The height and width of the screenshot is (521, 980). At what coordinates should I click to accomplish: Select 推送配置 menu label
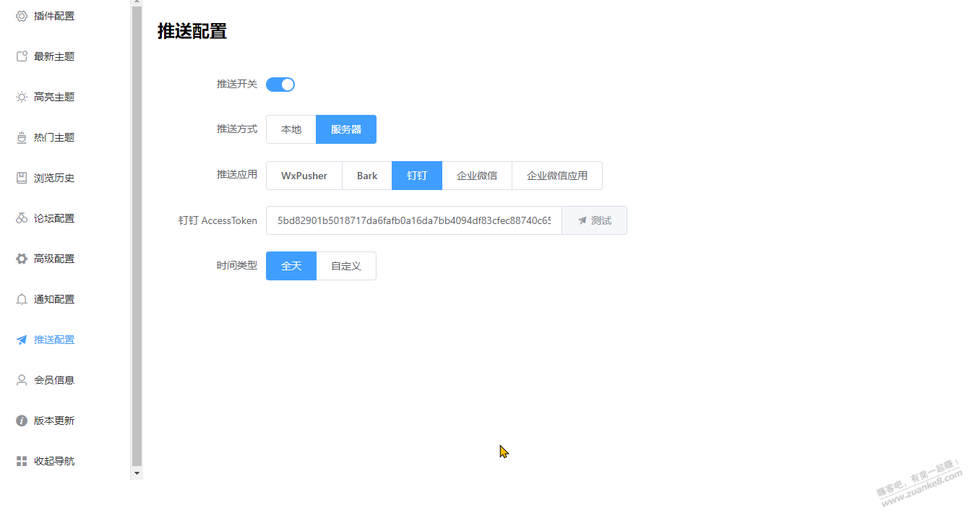click(x=54, y=340)
